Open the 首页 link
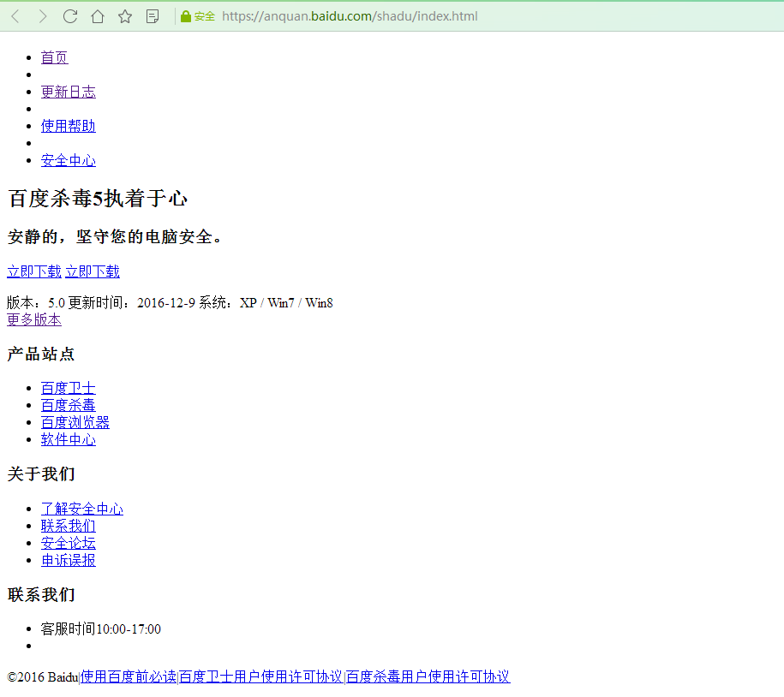784x697 pixels. (x=55, y=57)
